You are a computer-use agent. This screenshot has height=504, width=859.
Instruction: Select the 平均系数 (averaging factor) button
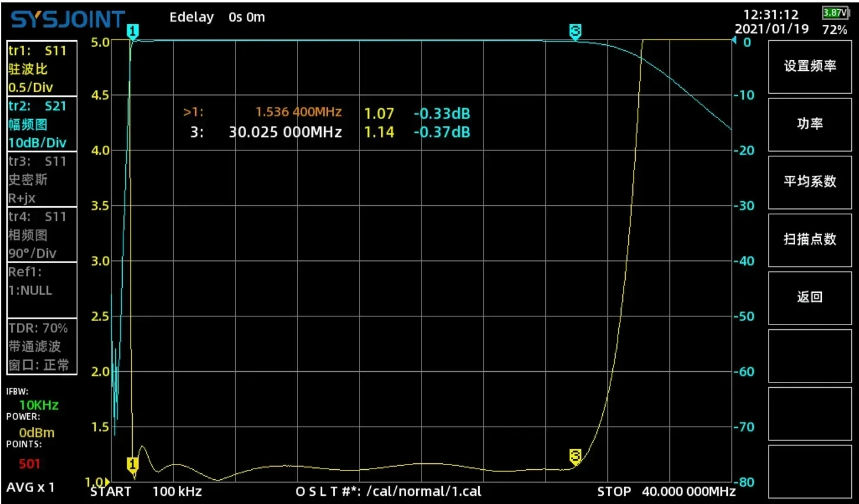pyautogui.click(x=809, y=181)
